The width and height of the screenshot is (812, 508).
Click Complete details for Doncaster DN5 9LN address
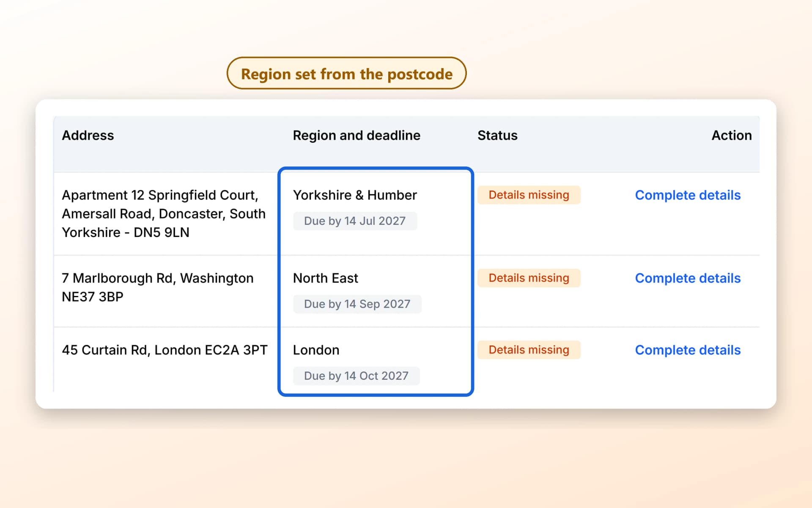point(688,195)
